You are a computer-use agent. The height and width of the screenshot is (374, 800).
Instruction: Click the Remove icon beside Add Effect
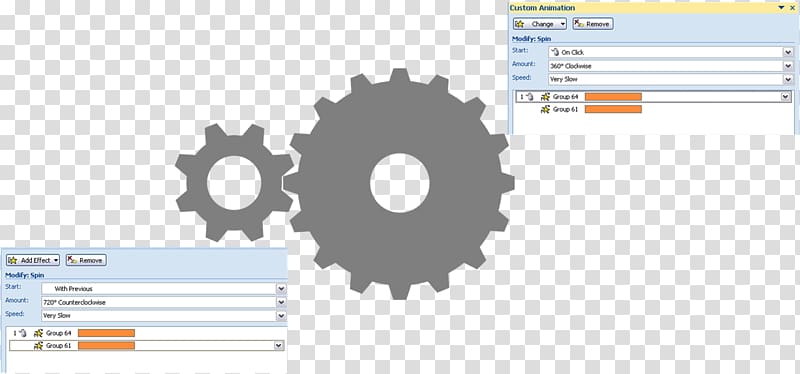coord(72,260)
